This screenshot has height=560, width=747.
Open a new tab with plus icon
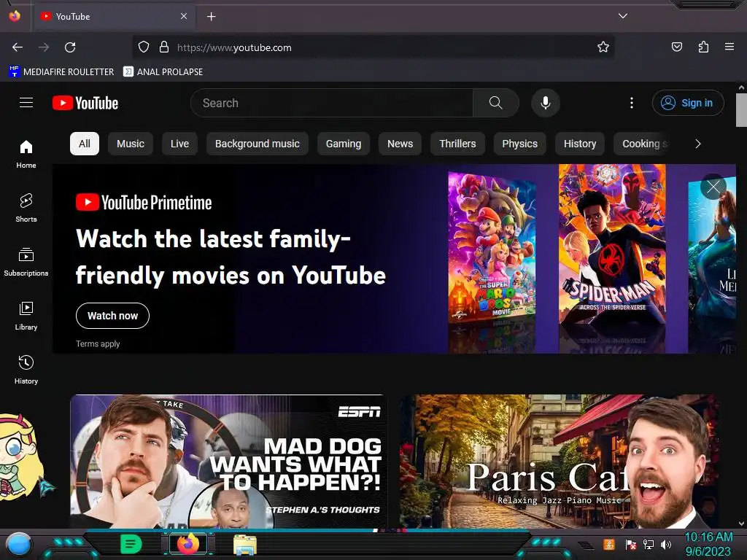click(211, 17)
